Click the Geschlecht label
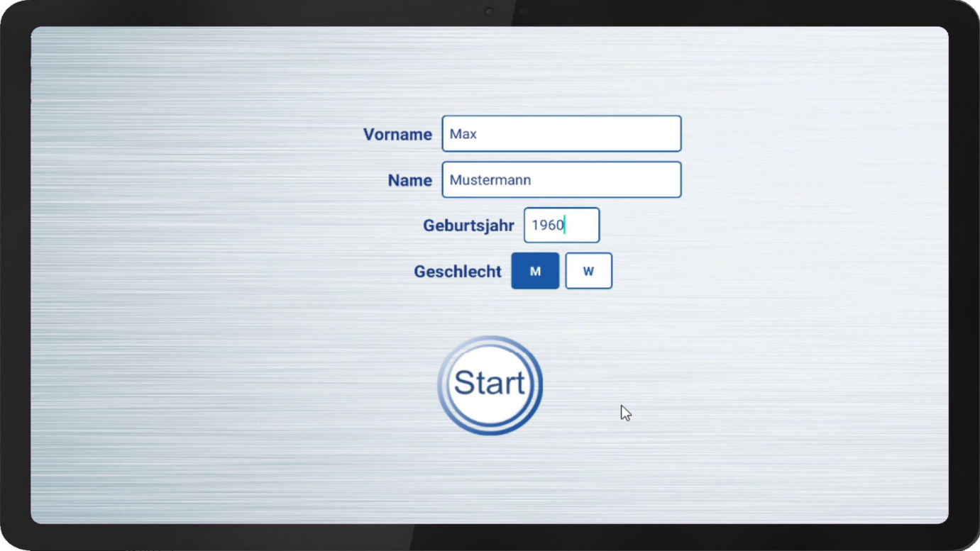The height and width of the screenshot is (551, 980). pyautogui.click(x=458, y=272)
